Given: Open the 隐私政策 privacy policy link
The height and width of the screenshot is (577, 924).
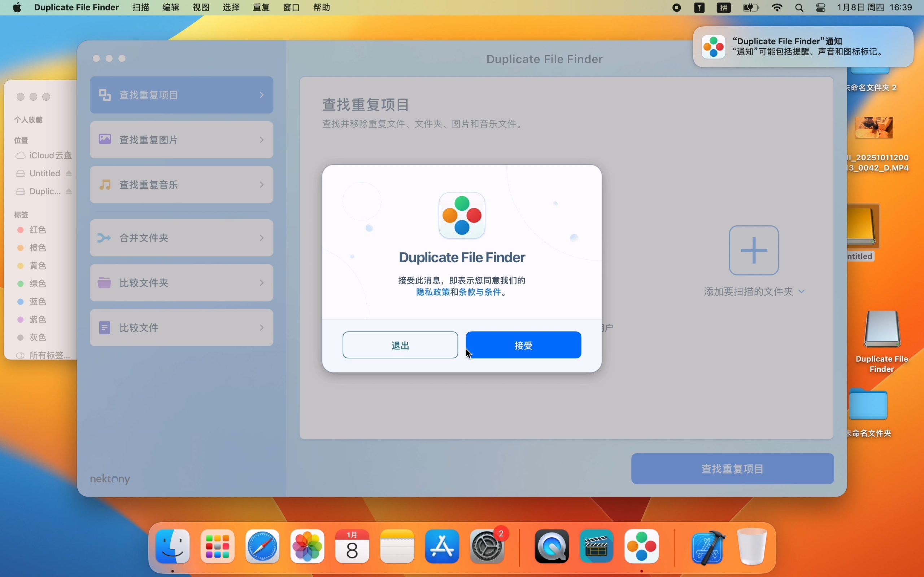Looking at the screenshot, I should [x=433, y=292].
